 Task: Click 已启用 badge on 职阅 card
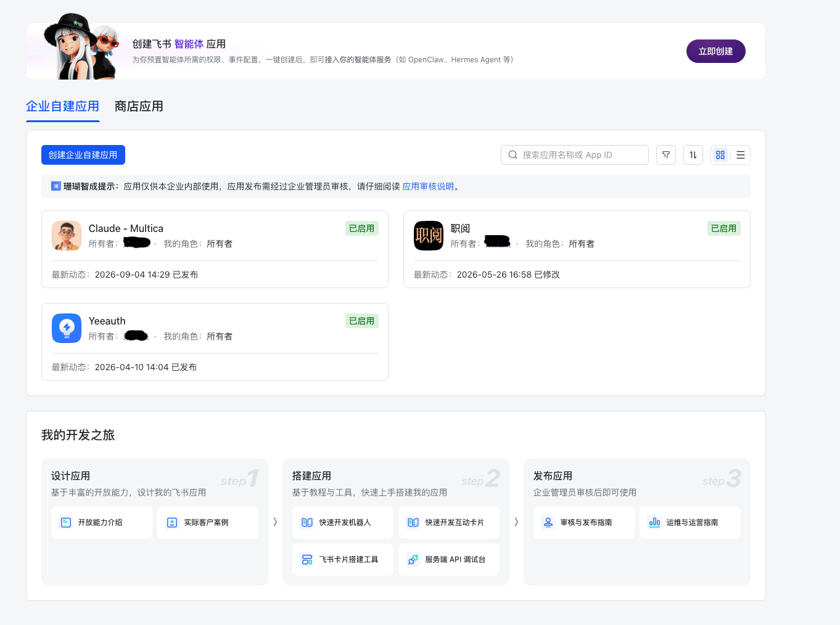(x=724, y=228)
